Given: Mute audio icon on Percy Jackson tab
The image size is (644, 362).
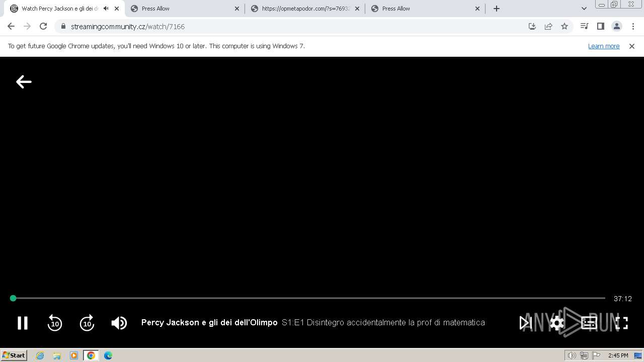Looking at the screenshot, I should click(x=106, y=9).
